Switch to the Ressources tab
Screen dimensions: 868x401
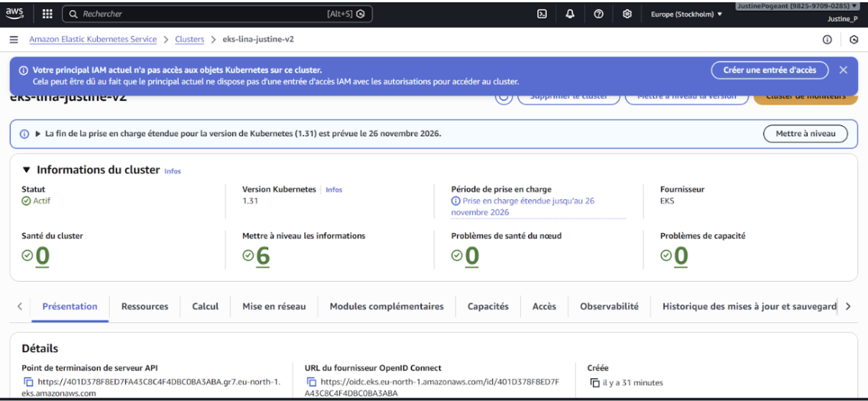144,306
